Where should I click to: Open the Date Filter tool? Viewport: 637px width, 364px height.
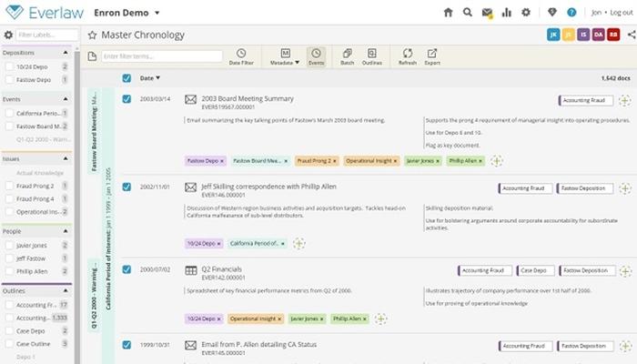tap(241, 56)
